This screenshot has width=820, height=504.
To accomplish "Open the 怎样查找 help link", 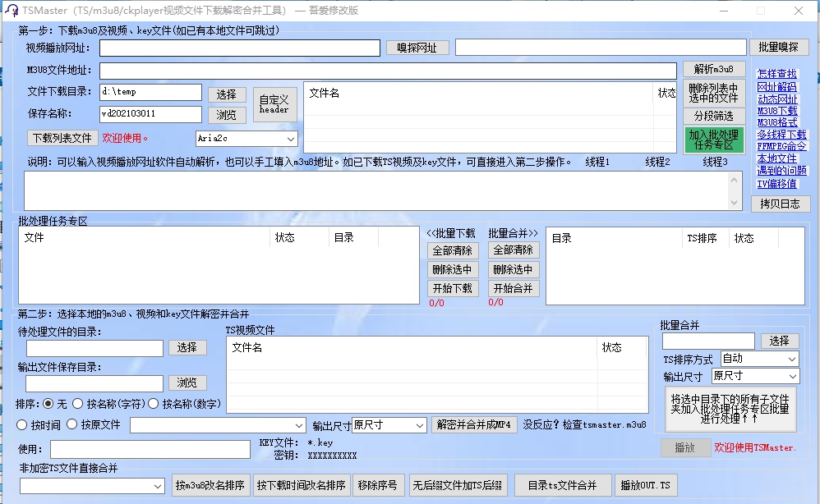I will pyautogui.click(x=776, y=74).
